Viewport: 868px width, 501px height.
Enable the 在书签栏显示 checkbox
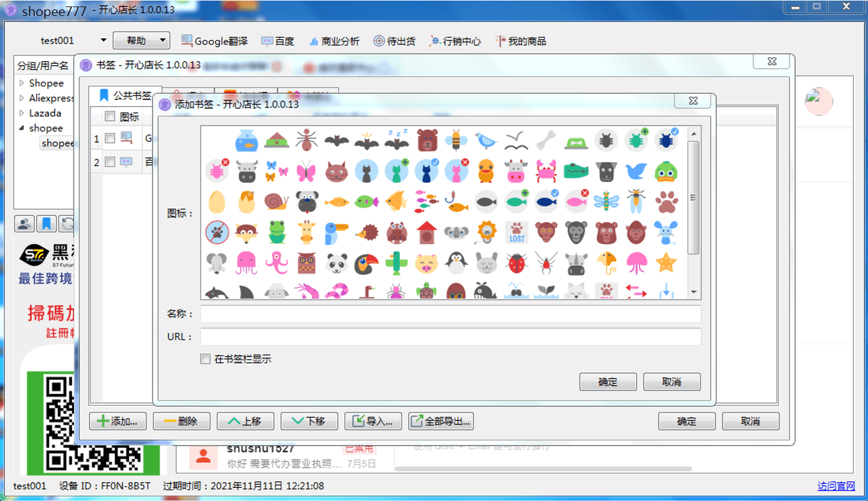tap(205, 359)
